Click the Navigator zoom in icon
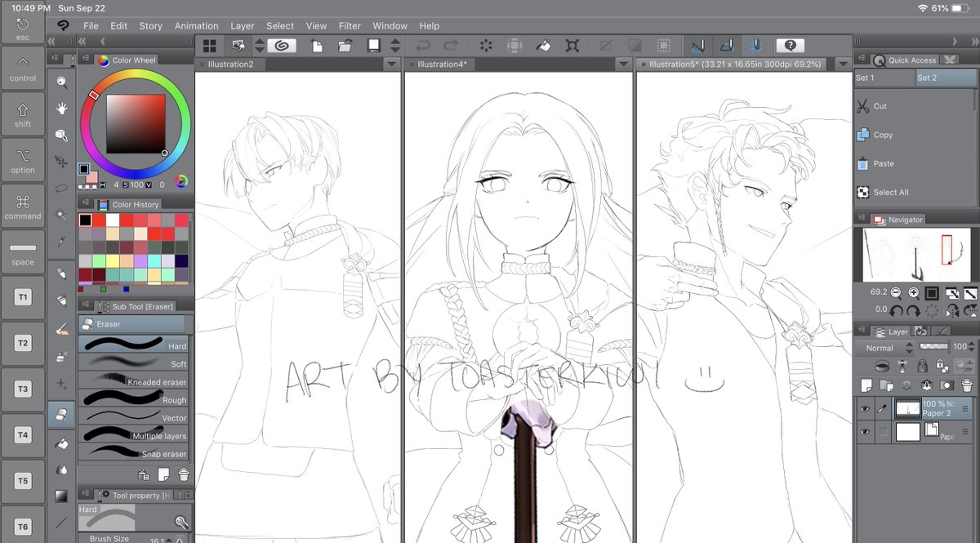Image resolution: width=980 pixels, height=543 pixels. (914, 292)
